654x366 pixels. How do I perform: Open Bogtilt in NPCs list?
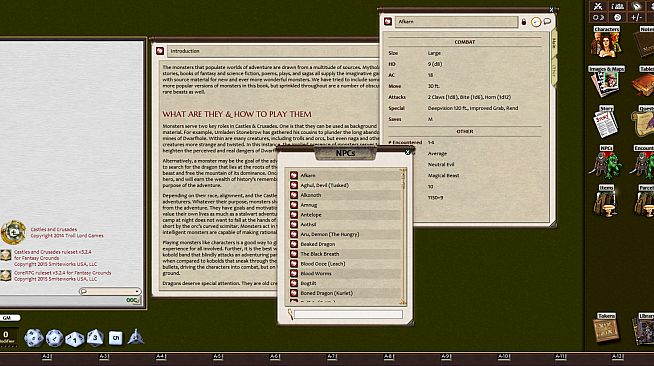click(x=345, y=283)
